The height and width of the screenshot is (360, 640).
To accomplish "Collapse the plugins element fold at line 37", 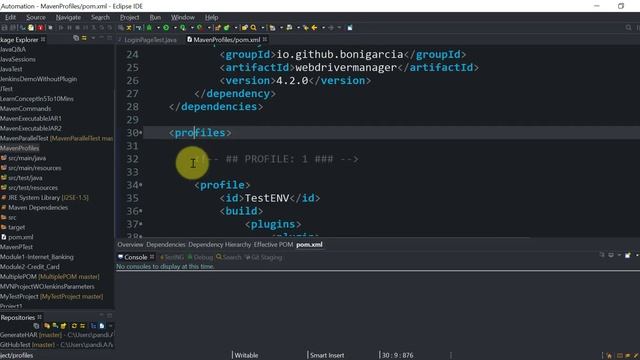I will coord(141,224).
